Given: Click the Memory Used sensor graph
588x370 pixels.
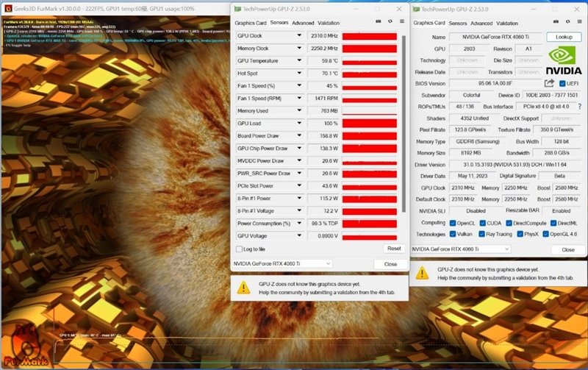Looking at the screenshot, I should click(370, 110).
